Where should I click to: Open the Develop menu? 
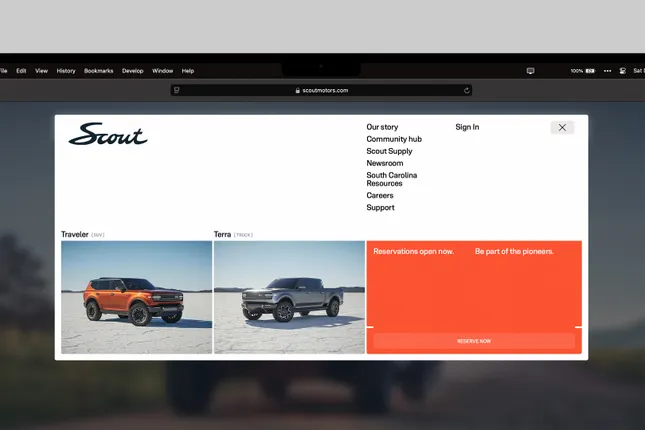click(132, 71)
